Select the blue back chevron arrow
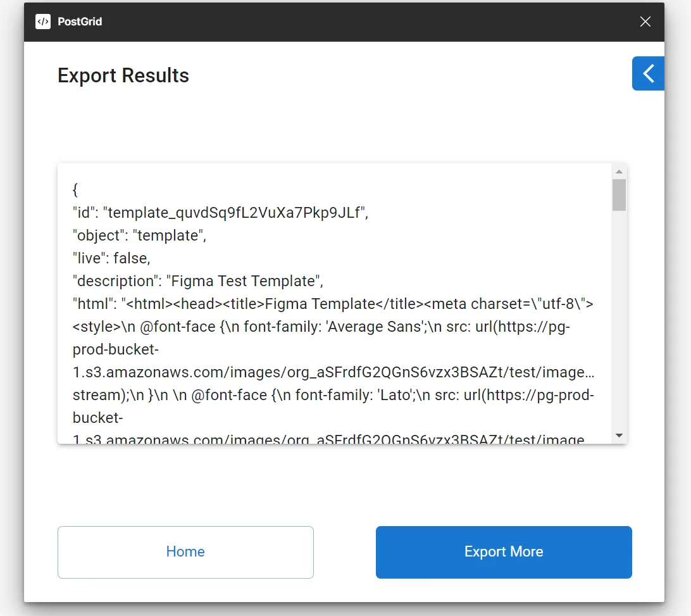691x616 pixels. (x=647, y=73)
